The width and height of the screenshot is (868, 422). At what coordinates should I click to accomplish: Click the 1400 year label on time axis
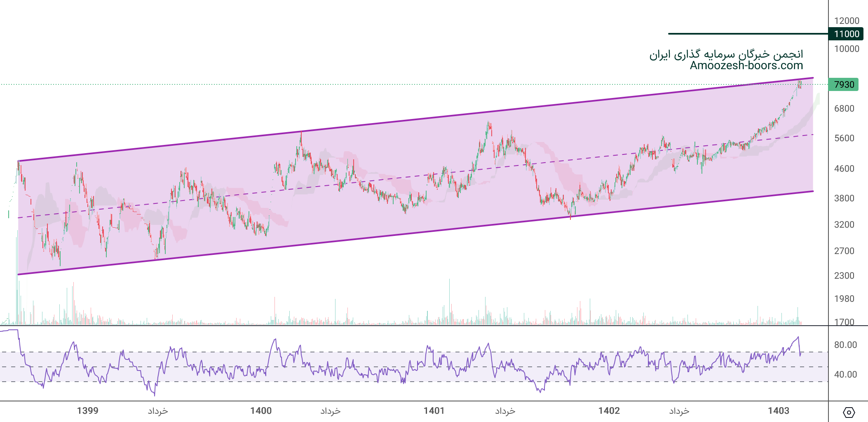(261, 410)
